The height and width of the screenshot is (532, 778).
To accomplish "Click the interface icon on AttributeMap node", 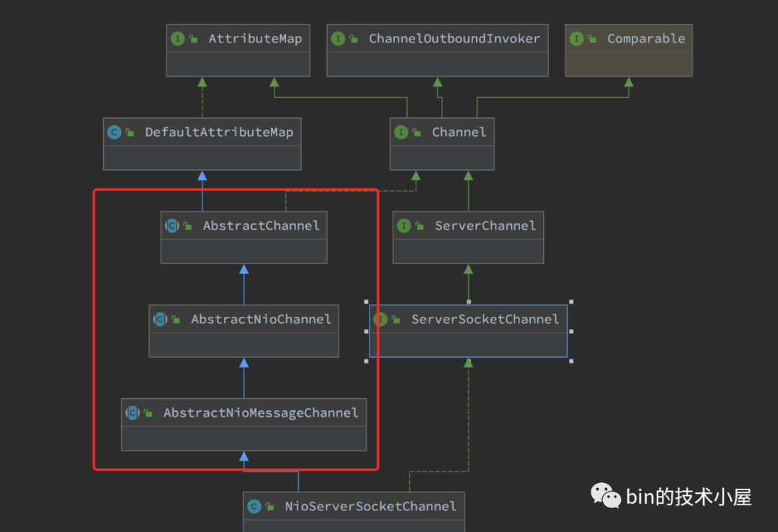I will coord(178,39).
